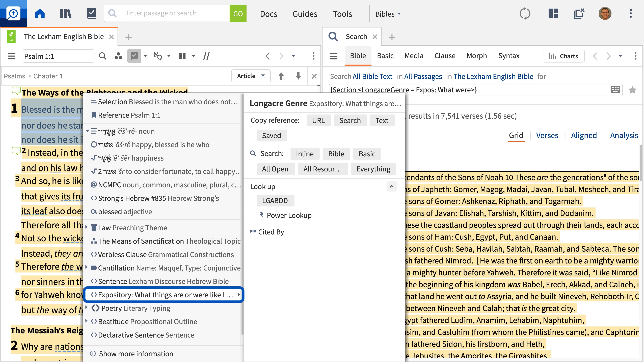Click the Enter passage or search field
Screen dimensions: 644x362
click(x=175, y=13)
